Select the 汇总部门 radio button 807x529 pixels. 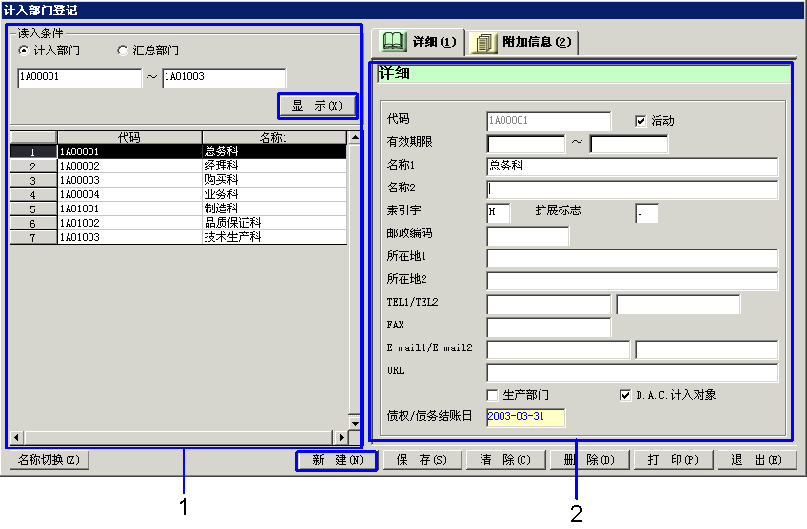click(x=123, y=50)
